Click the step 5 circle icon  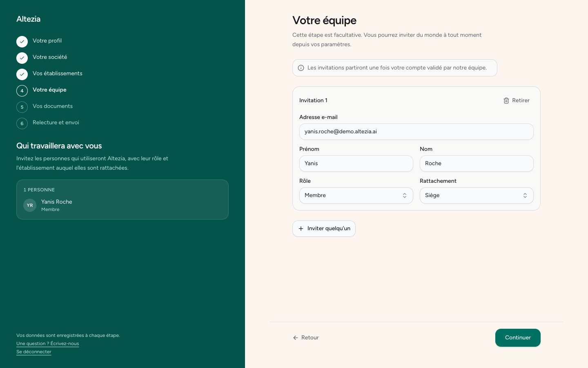point(22,107)
